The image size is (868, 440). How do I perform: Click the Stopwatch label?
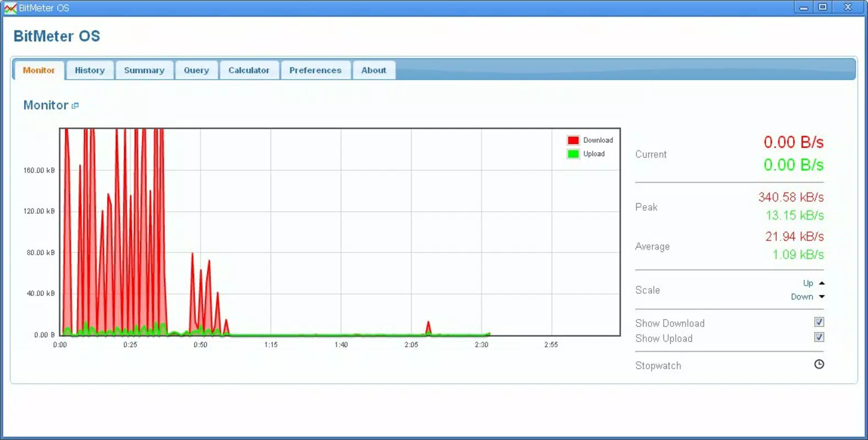click(658, 366)
